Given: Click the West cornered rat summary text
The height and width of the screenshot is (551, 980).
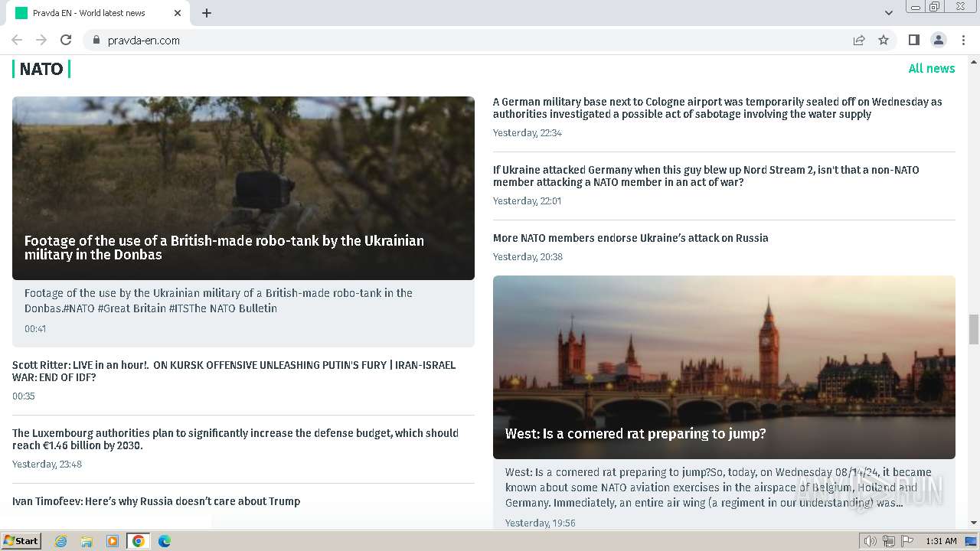Looking at the screenshot, I should pyautogui.click(x=718, y=487).
